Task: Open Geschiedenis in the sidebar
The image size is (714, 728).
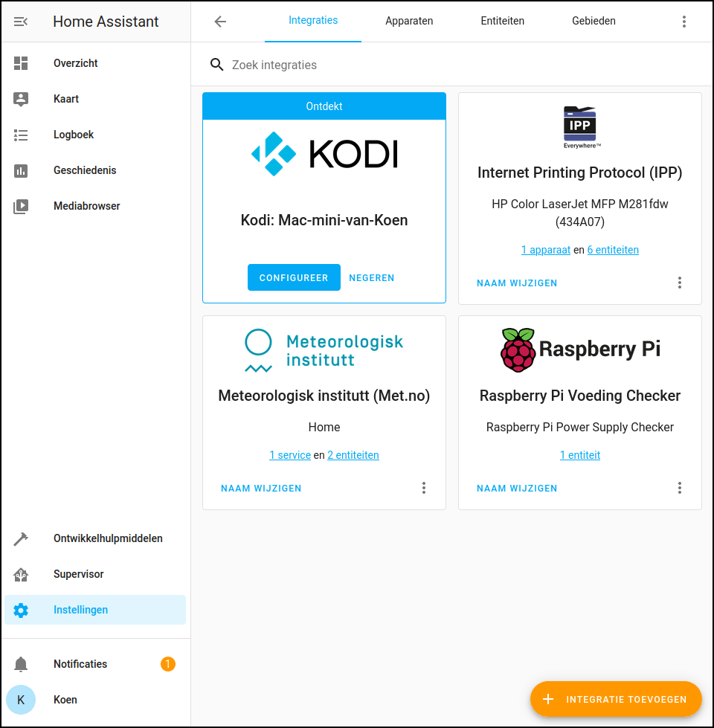Action: [95, 170]
